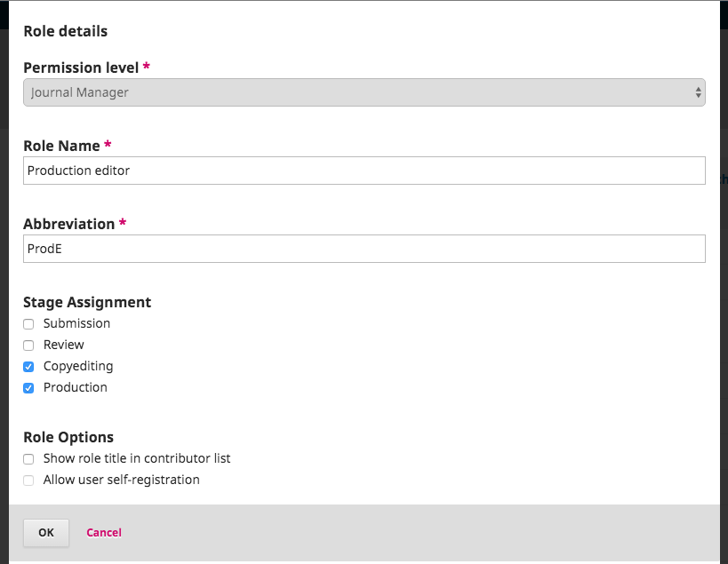
Task: Focus the Role Name text field
Action: tap(364, 171)
